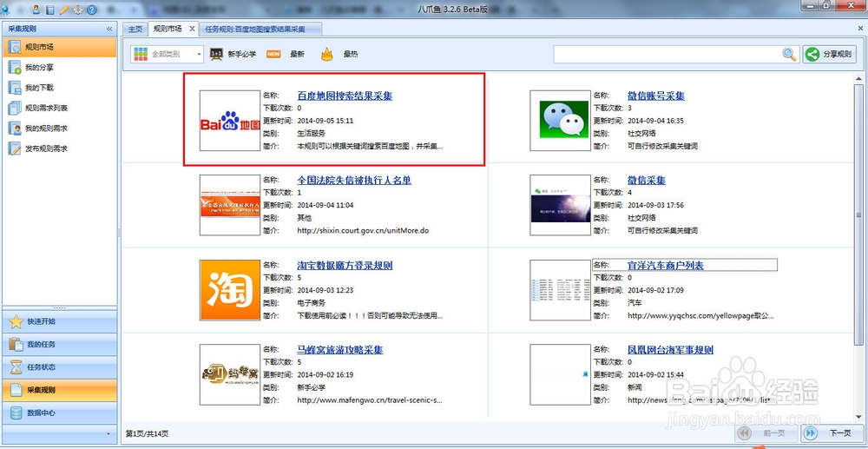Open 宜洋汽车商户列表 rule link

[x=666, y=265]
